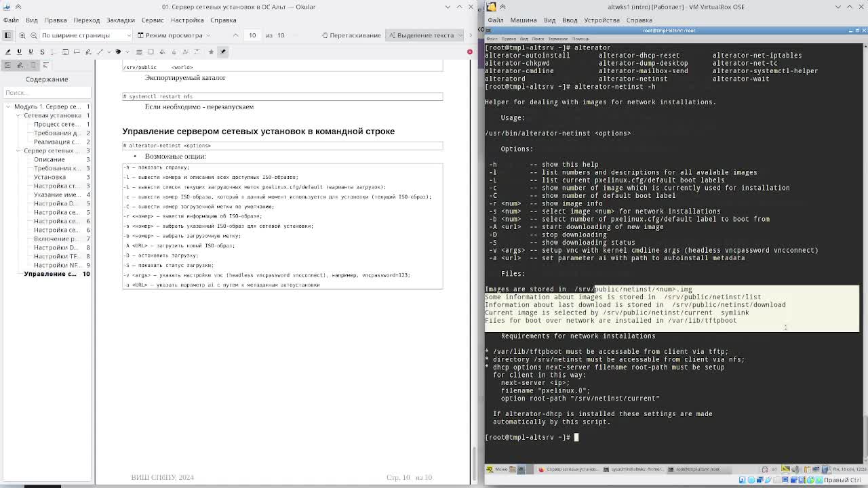Select the inline note annotation tool
Viewport: 868px width, 488px height.
pyautogui.click(x=65, y=52)
